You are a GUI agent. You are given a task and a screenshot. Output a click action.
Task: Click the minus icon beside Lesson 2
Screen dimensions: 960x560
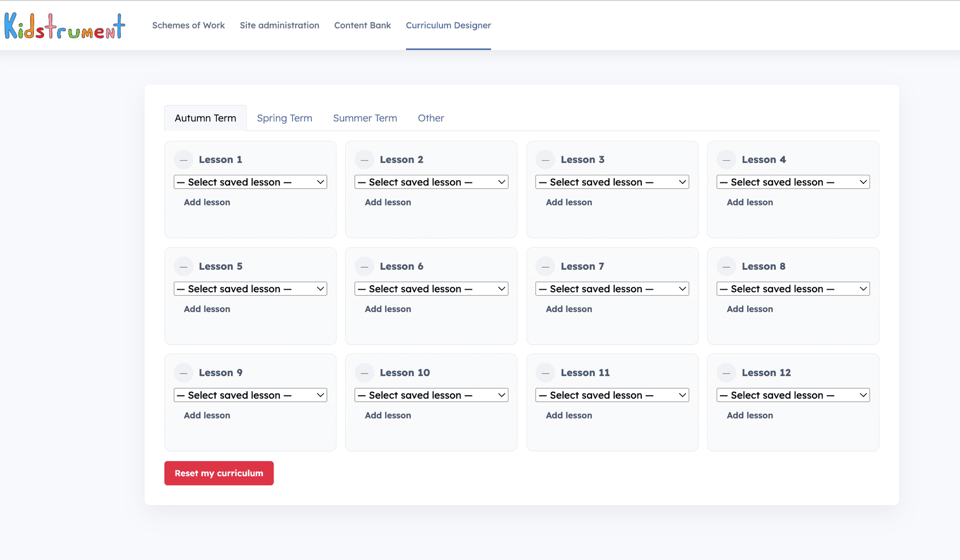[x=364, y=160]
